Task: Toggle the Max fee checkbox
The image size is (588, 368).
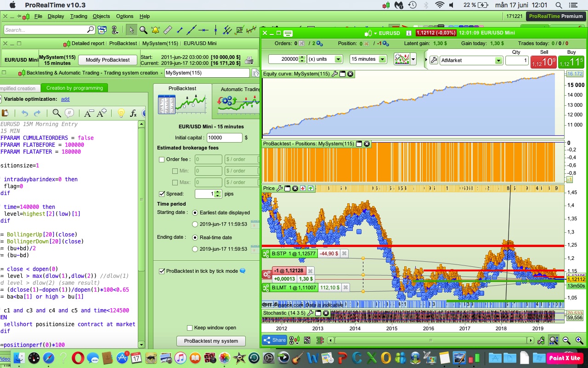Action: point(175,183)
